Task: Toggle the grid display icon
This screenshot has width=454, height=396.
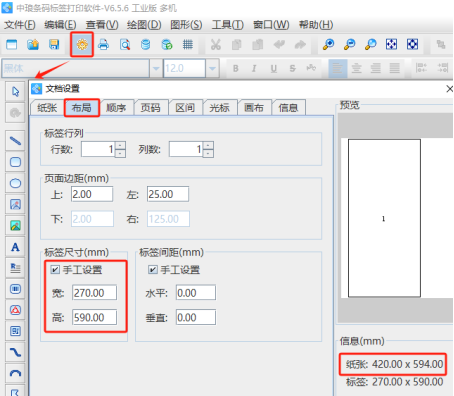Action: click(x=188, y=44)
